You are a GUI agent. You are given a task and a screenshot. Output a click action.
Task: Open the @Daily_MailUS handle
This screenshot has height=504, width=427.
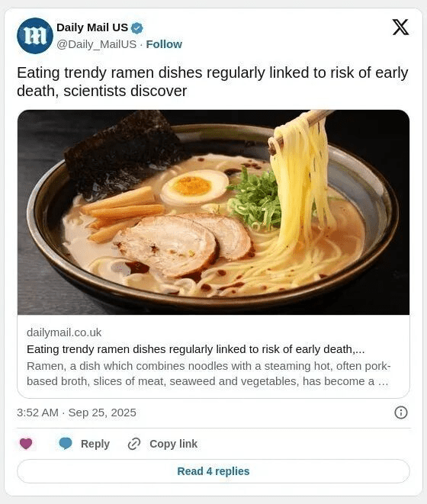pos(97,44)
